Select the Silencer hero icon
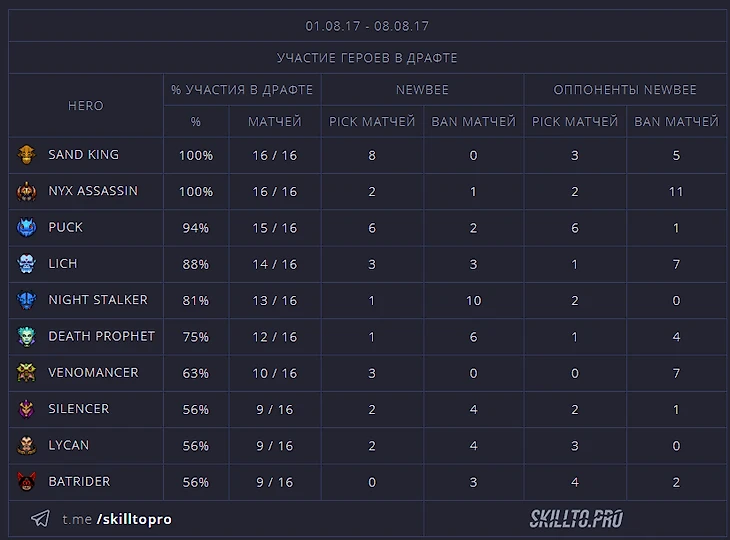 (27, 409)
